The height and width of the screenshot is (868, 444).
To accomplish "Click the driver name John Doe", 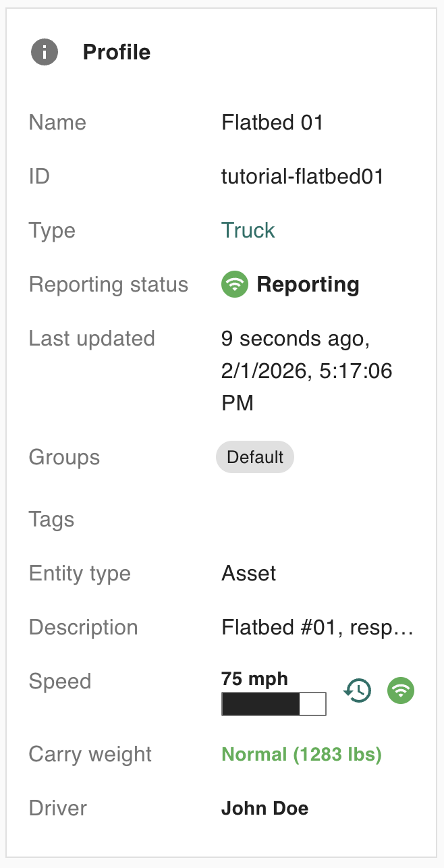I will pyautogui.click(x=265, y=808).
